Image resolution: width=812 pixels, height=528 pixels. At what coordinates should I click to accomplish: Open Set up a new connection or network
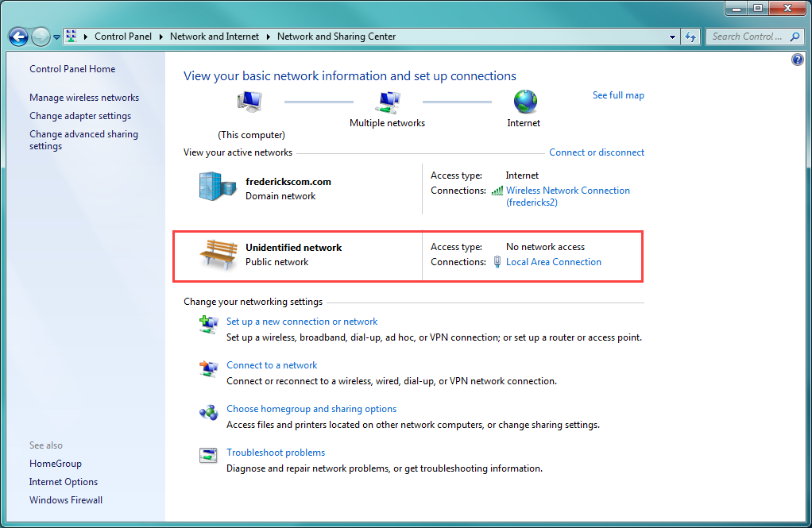302,322
